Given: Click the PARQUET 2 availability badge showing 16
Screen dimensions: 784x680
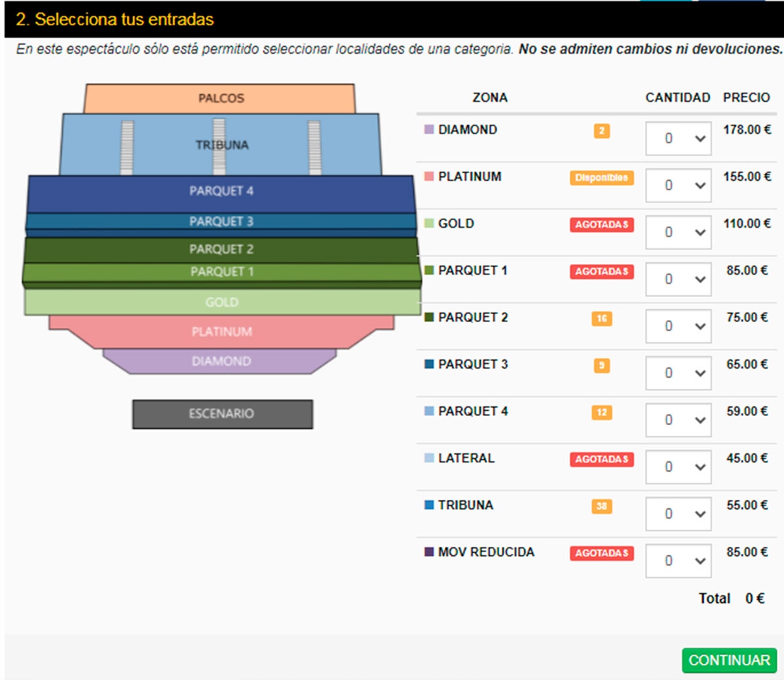Looking at the screenshot, I should coord(602,319).
